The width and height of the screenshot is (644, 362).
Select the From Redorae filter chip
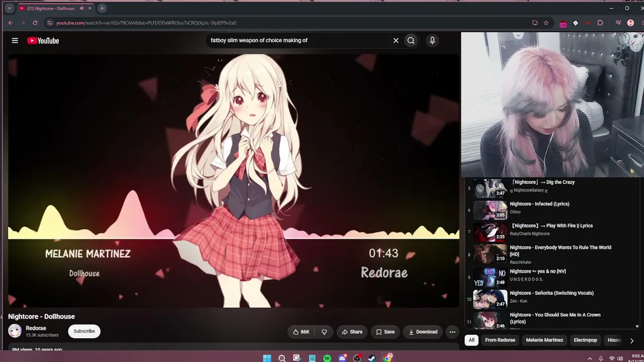[x=500, y=340]
